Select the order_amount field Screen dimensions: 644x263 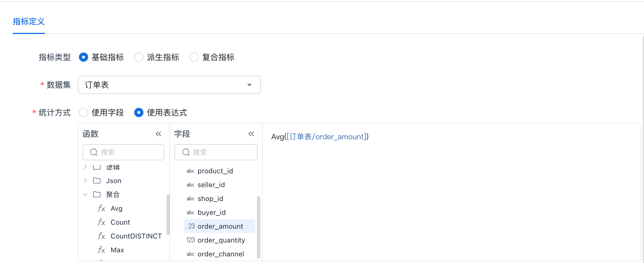pyautogui.click(x=220, y=226)
